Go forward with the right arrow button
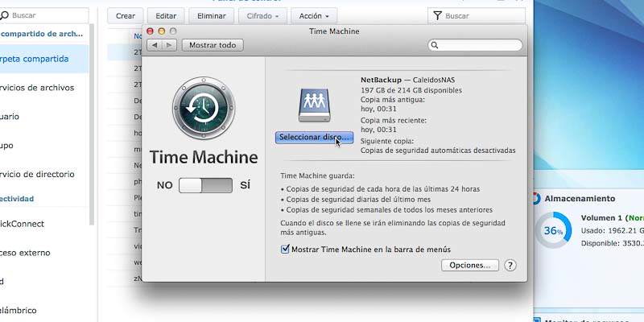 pos(169,45)
